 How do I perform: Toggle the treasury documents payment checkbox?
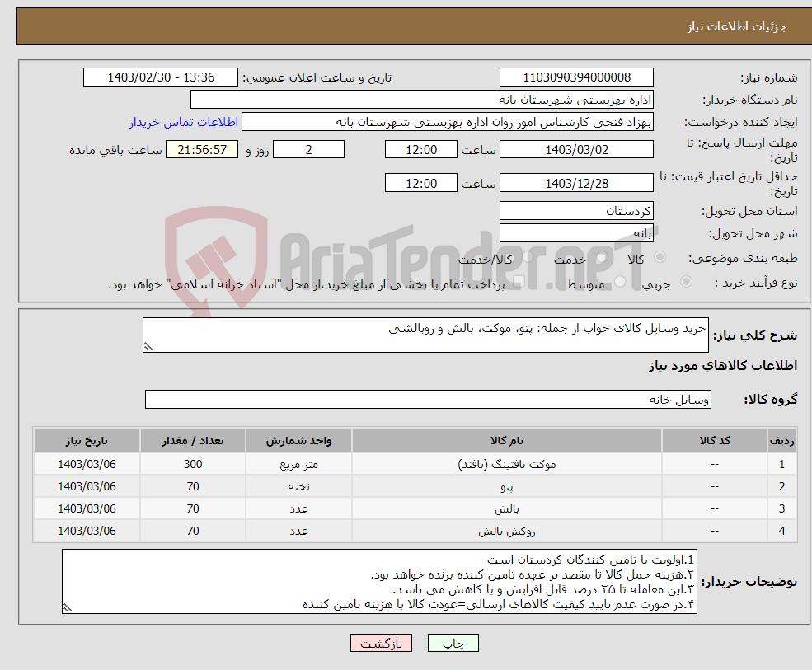[519, 282]
